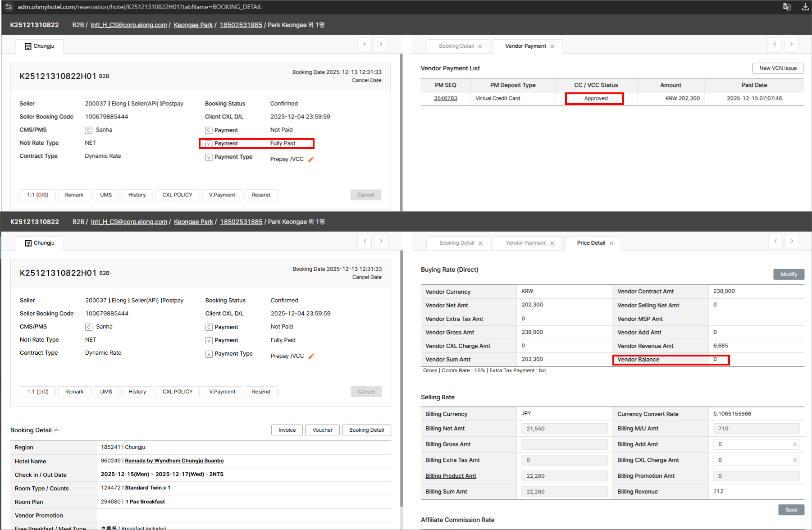Close the Price Detail tab

611,243
